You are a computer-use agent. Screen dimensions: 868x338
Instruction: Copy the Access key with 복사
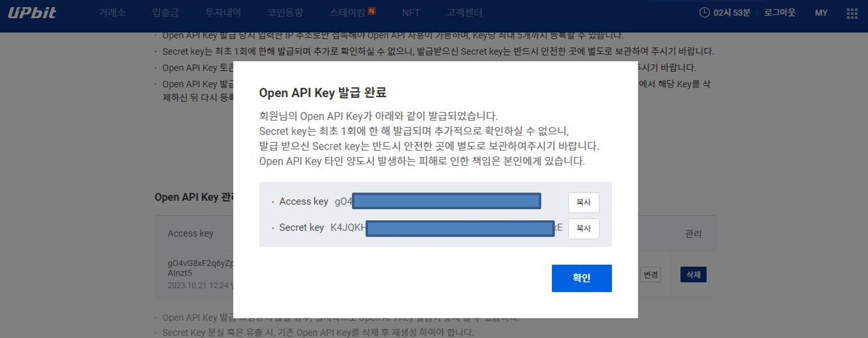click(584, 202)
